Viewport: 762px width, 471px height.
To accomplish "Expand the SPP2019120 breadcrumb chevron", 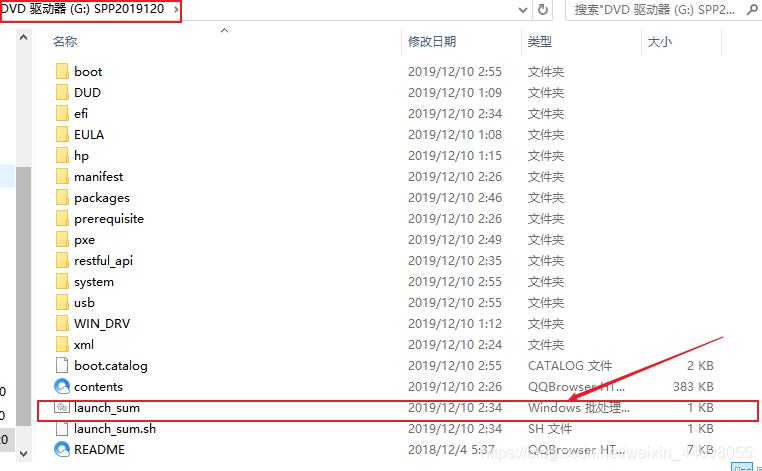I will tap(176, 10).
